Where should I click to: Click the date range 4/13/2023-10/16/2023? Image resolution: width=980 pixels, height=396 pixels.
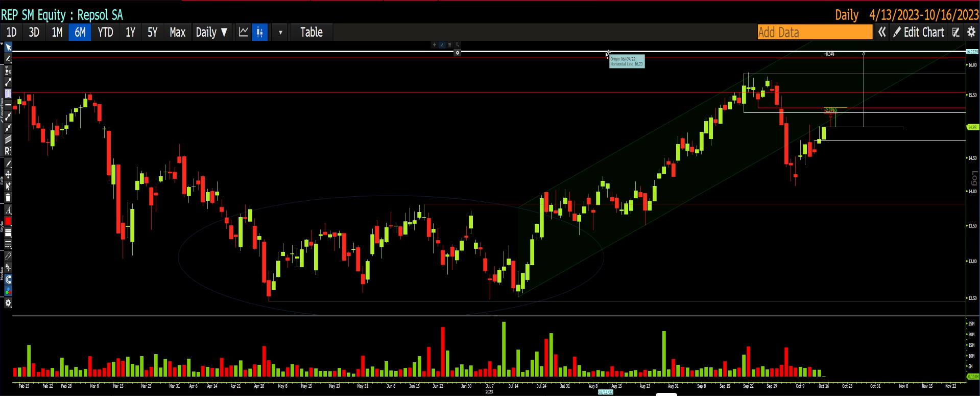[x=924, y=15]
